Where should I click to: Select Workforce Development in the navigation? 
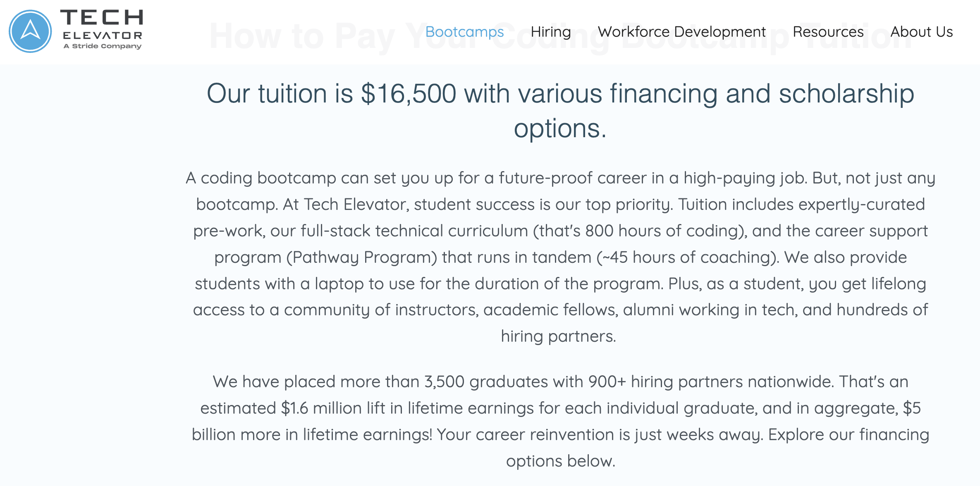point(682,32)
